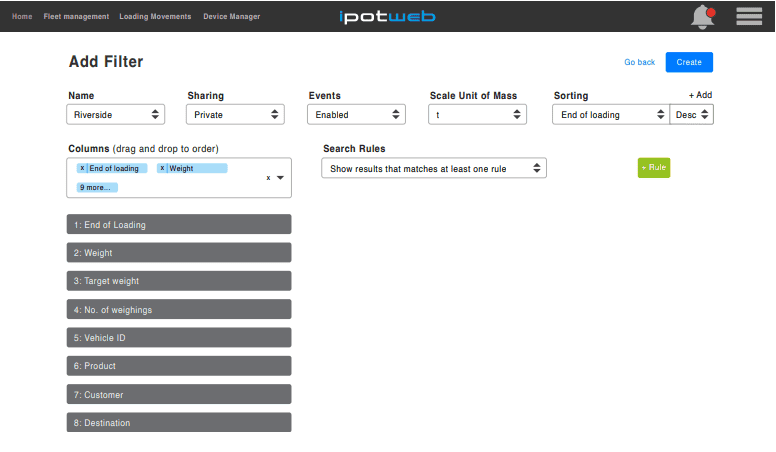
Task: Expand the Columns multi-select arrow
Action: click(280, 178)
